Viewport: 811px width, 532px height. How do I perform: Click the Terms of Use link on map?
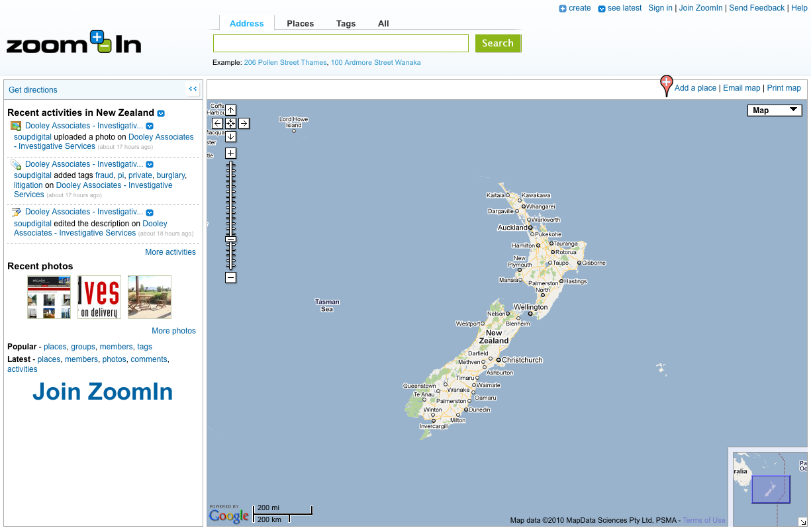coord(704,520)
